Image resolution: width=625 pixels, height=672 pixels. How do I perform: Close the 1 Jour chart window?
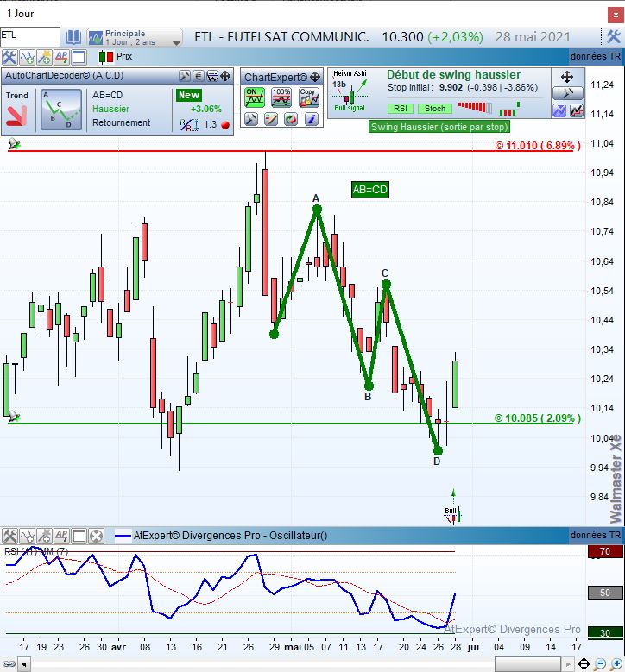coord(616,15)
